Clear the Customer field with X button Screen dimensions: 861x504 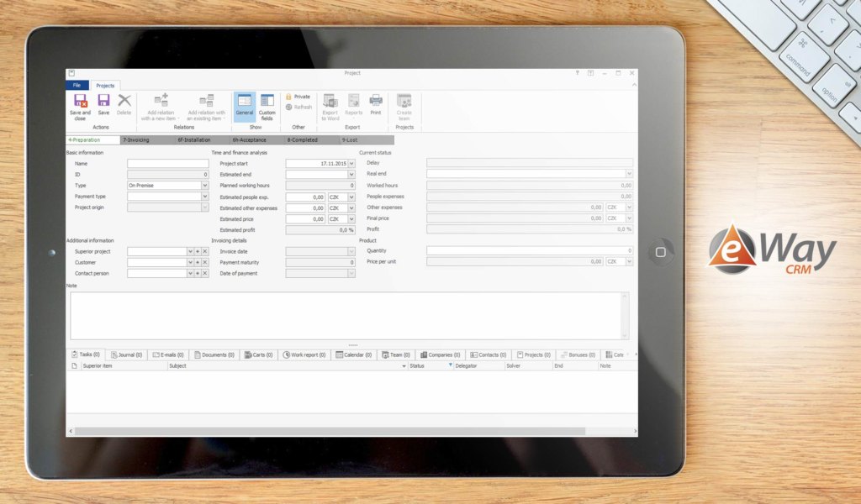204,262
